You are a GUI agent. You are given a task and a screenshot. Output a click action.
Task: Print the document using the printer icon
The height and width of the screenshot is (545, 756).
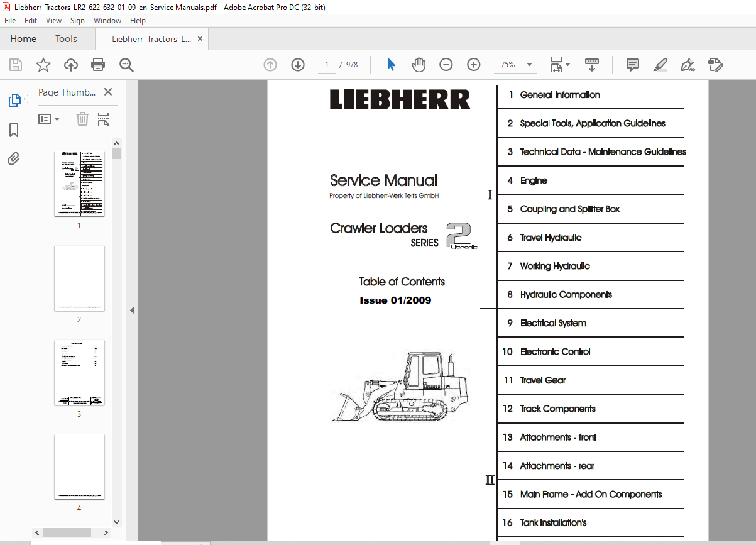pos(98,65)
